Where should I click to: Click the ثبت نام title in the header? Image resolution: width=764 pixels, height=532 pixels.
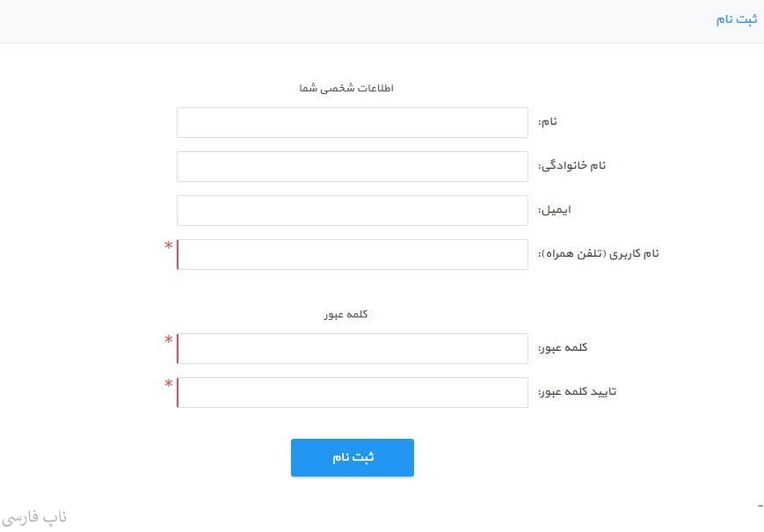(x=736, y=19)
